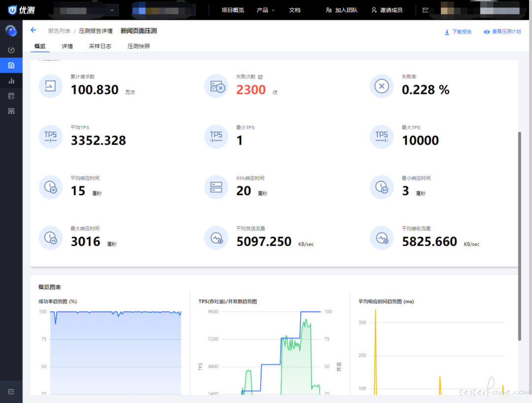Click the server layout sidebar icon
This screenshot has width=532, height=403.
click(x=11, y=111)
